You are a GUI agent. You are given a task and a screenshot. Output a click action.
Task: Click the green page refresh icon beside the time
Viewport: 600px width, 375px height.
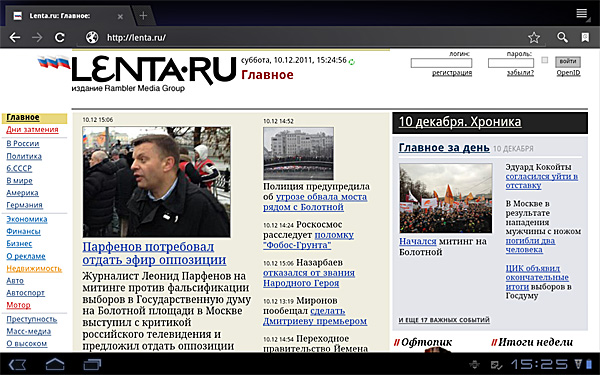click(x=352, y=61)
